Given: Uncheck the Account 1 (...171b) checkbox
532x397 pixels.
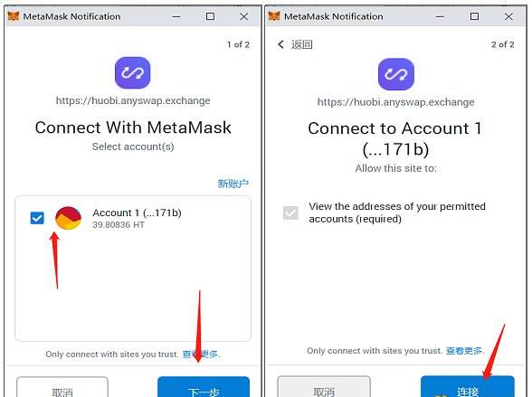Looking at the screenshot, I should coord(37,218).
